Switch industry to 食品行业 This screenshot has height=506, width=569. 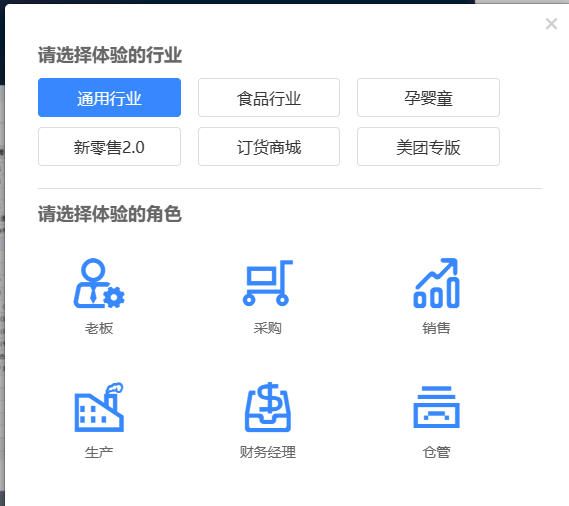point(269,98)
